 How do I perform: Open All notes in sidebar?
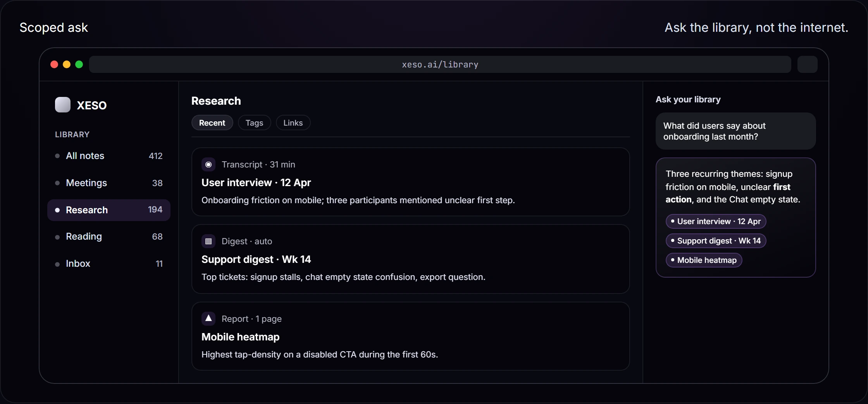109,156
